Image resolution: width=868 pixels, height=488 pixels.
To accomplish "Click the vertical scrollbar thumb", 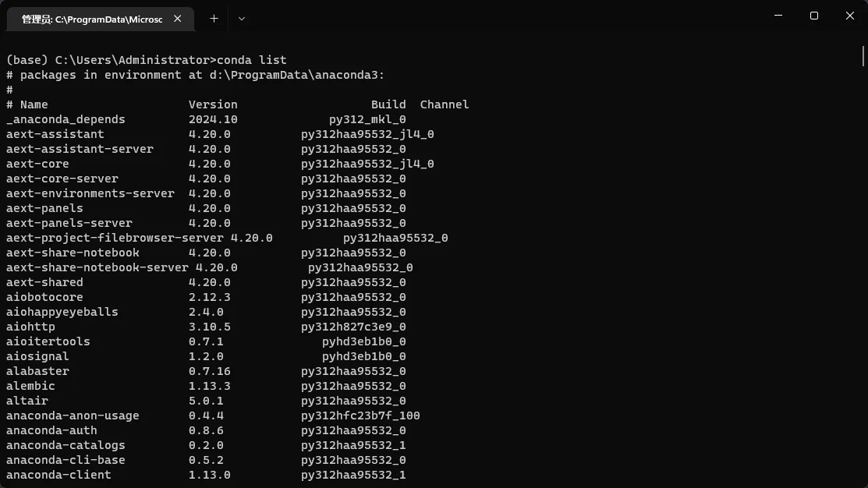I will tap(863, 57).
